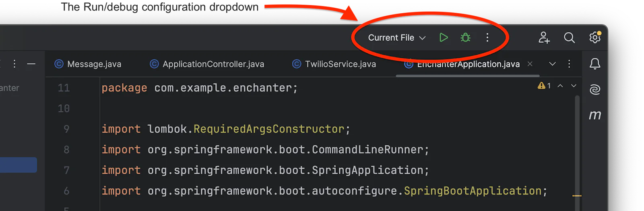Open AI Assistant spiral icon

tap(595, 89)
